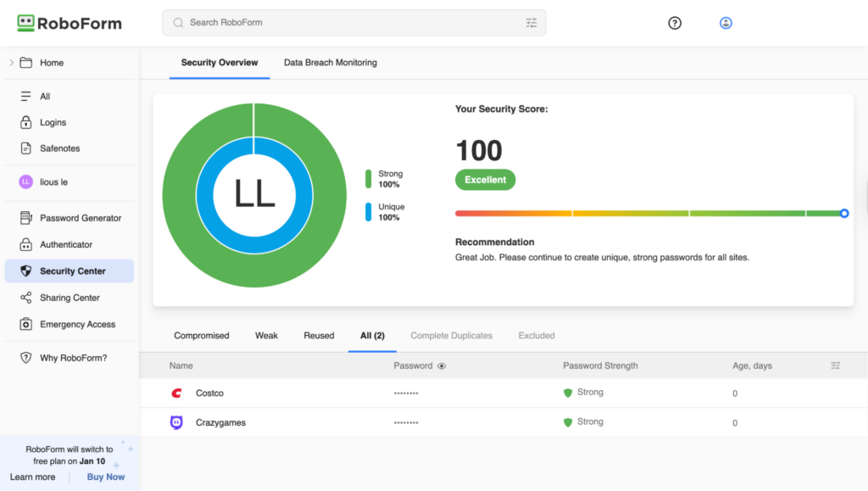This screenshot has height=491, width=868.
Task: Click the Strong shield icon for Costco
Action: [x=567, y=393]
